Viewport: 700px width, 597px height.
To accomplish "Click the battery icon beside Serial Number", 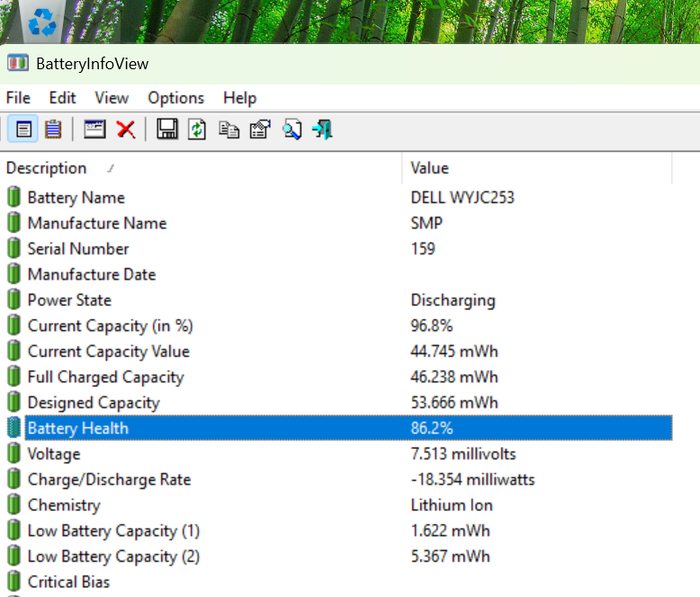I will point(13,248).
